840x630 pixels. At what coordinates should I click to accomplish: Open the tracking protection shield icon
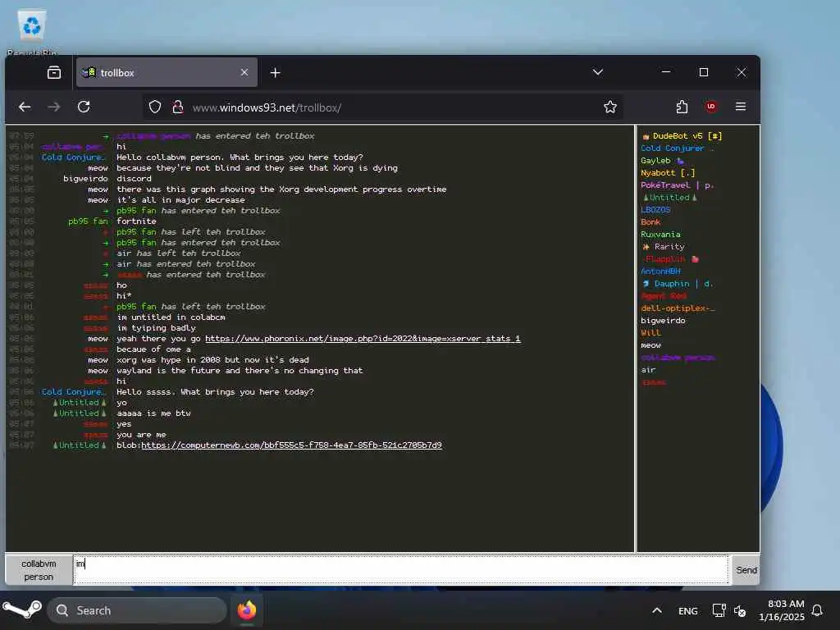click(x=155, y=107)
